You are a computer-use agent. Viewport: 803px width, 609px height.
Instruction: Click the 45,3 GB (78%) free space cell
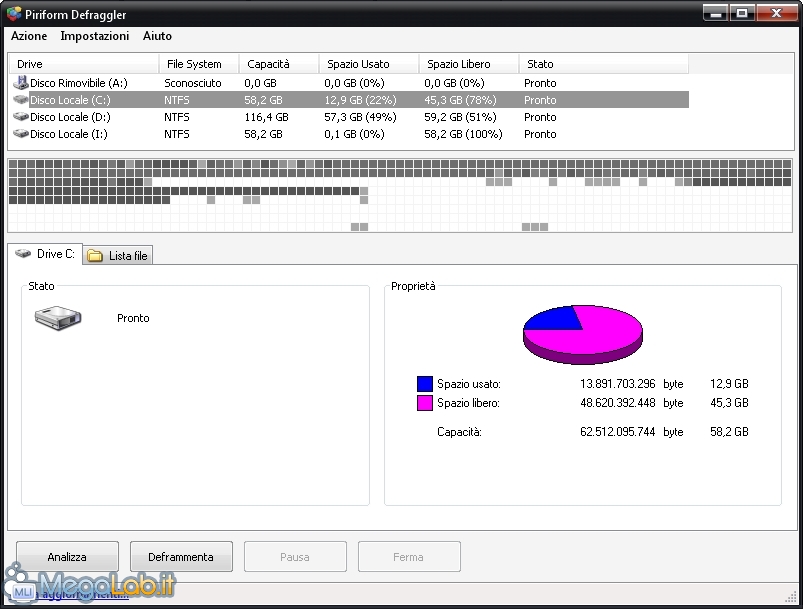point(460,100)
